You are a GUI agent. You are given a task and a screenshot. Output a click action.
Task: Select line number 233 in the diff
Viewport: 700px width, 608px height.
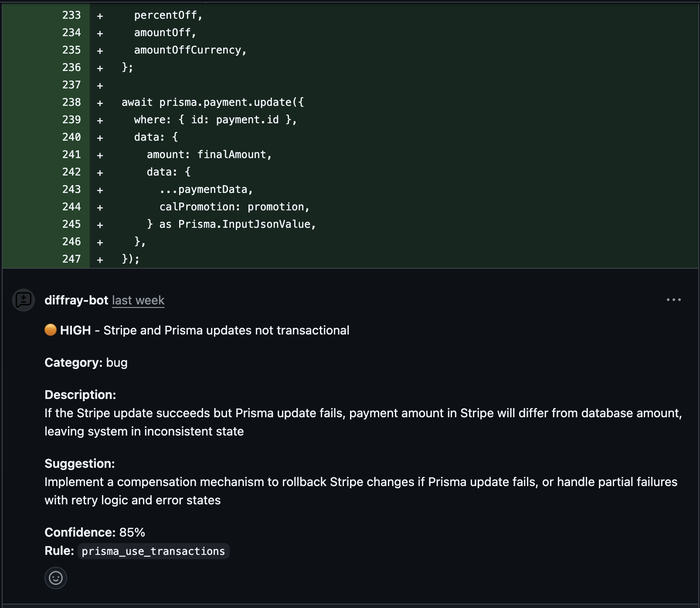[72, 15]
